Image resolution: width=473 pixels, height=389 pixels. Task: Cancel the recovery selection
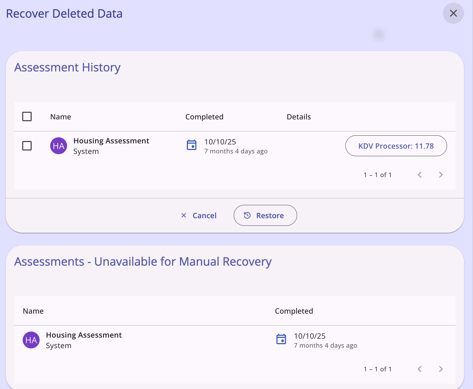(199, 215)
